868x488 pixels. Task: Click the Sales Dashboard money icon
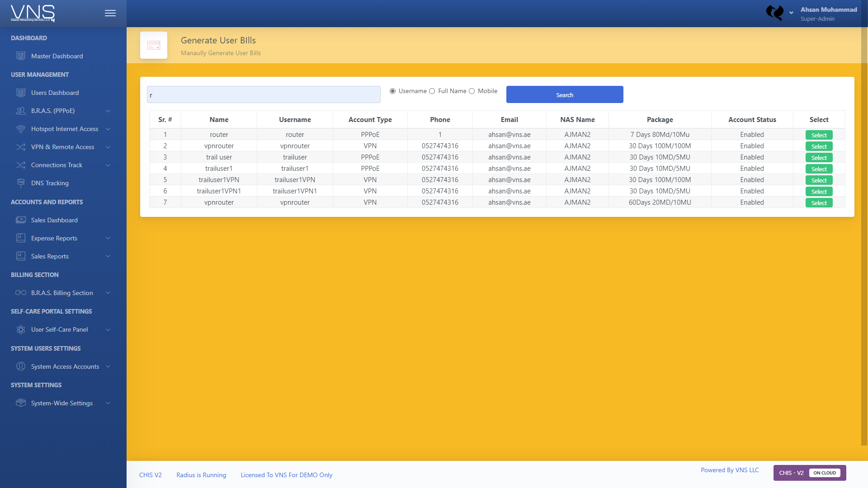[21, 220]
